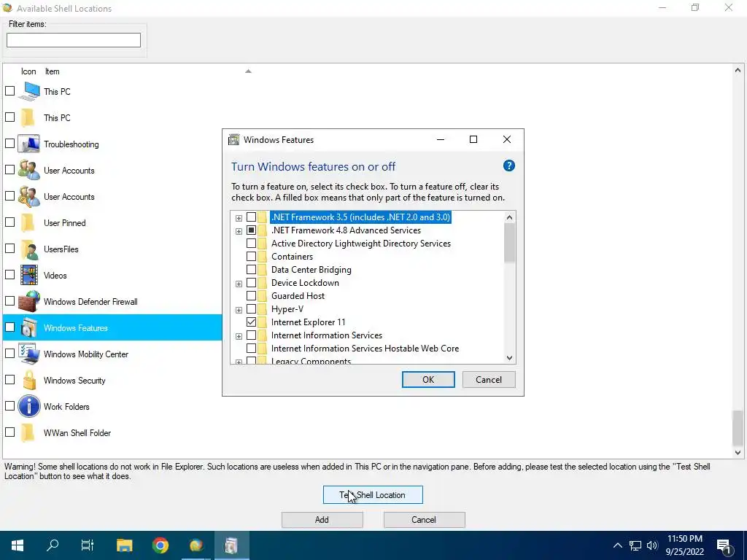Image resolution: width=747 pixels, height=560 pixels.
Task: Expand .NET Framework 3.5 tree node
Action: 239,218
